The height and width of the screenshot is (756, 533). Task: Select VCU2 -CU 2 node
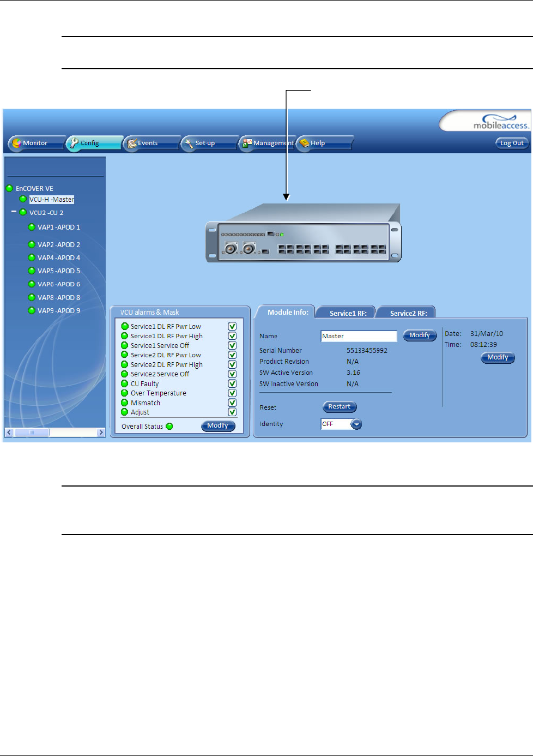tap(46, 213)
